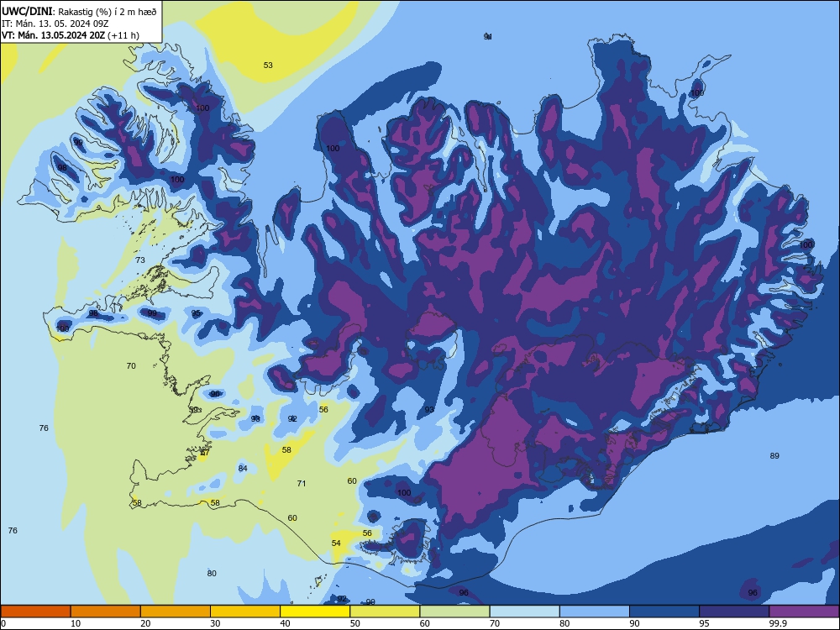
Task: Click the 20–30 light orange legend swatch
Action: [176, 612]
